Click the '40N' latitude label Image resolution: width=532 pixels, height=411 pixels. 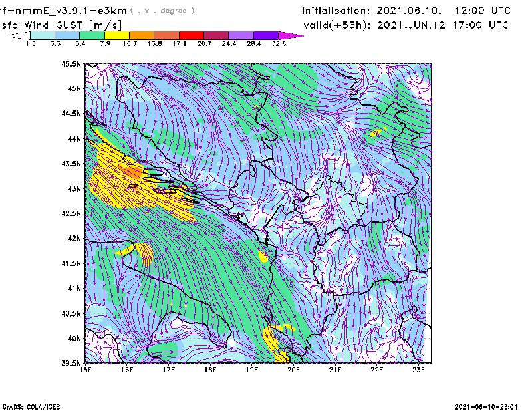74,339
